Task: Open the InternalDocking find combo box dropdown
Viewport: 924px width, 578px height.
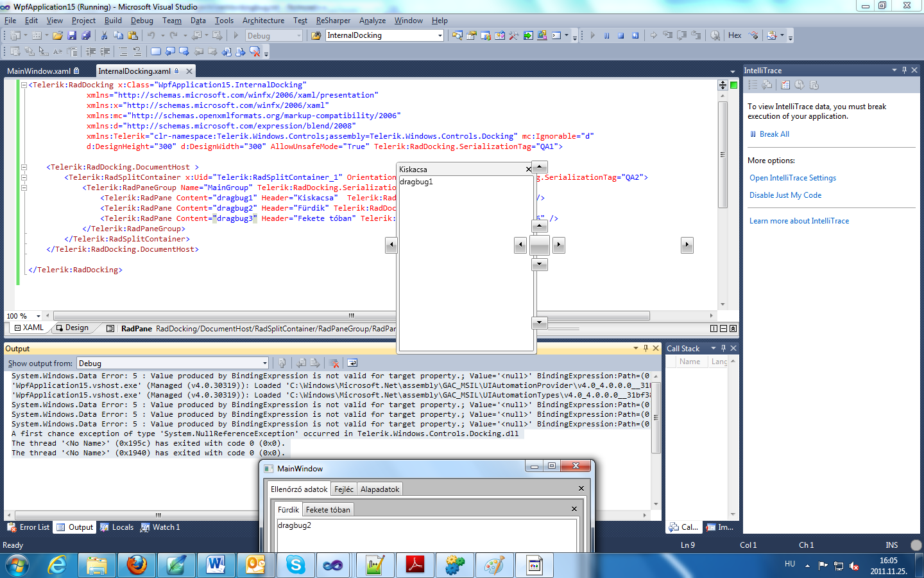Action: coord(440,36)
